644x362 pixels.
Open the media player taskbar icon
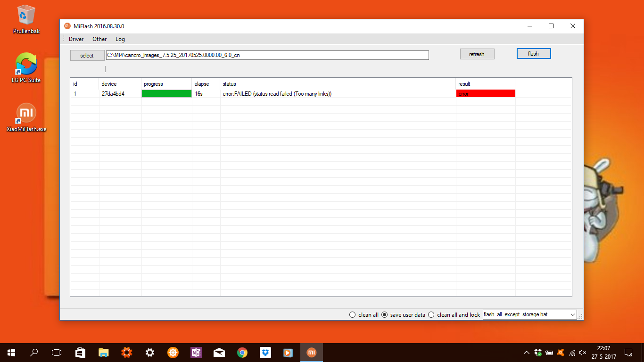pos(288,352)
